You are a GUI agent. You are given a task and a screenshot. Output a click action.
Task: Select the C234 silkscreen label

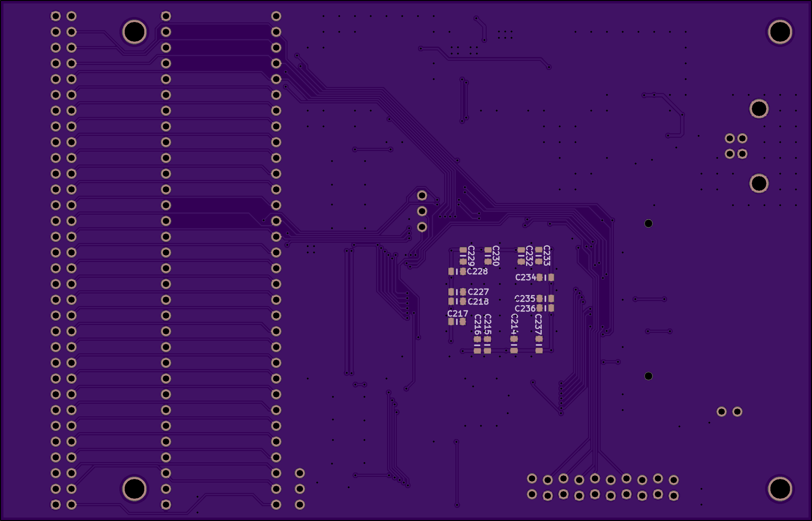point(526,277)
